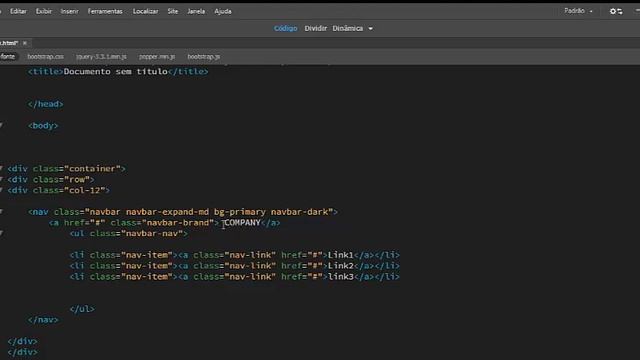Close the html document tab

pyautogui.click(x=25, y=43)
